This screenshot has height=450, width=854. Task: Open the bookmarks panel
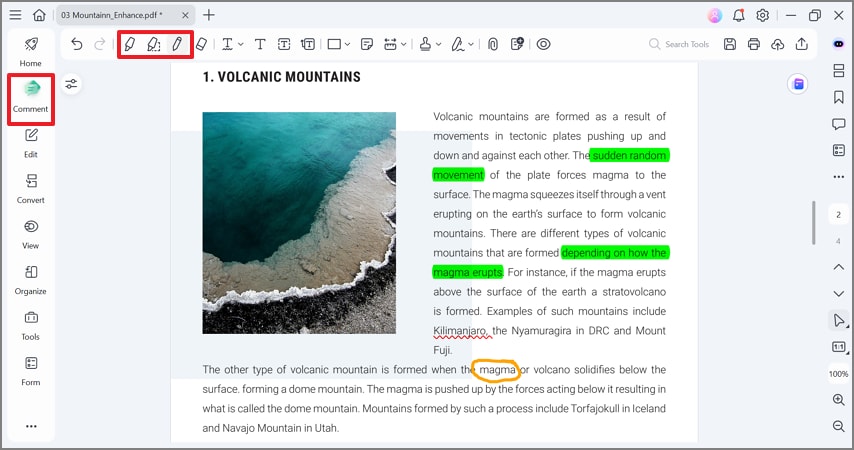(x=839, y=97)
